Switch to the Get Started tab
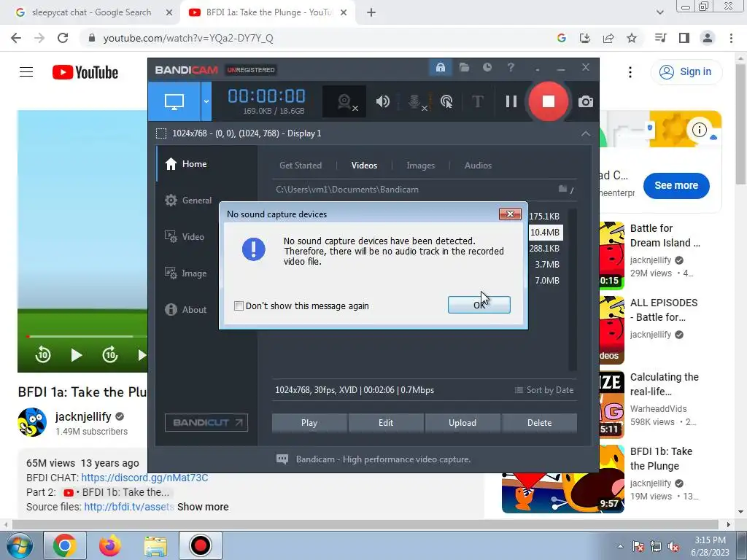This screenshot has height=560, width=747. coord(301,166)
